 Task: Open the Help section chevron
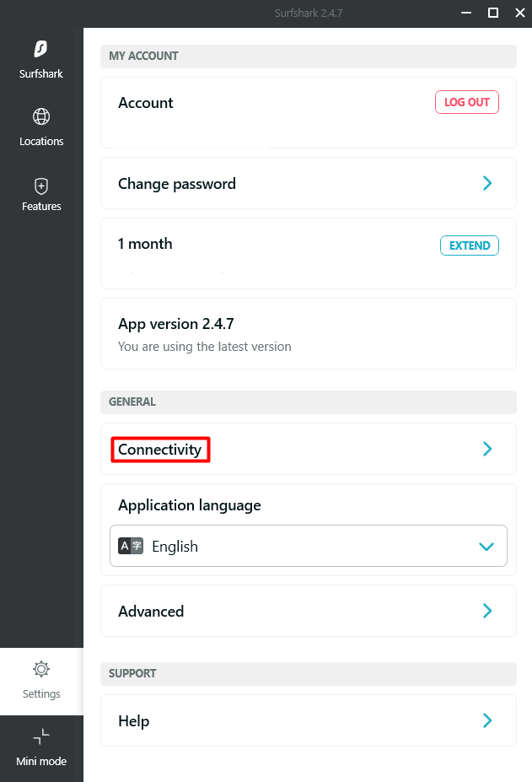(487, 720)
